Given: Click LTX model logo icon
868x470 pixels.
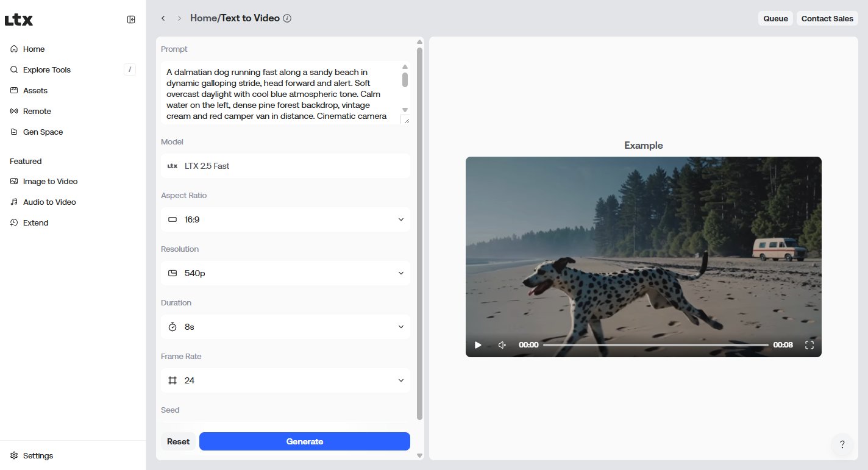Looking at the screenshot, I should click(173, 166).
